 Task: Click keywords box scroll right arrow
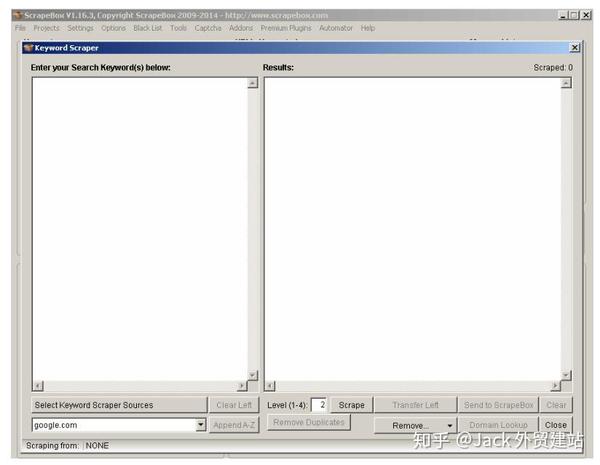(242, 386)
